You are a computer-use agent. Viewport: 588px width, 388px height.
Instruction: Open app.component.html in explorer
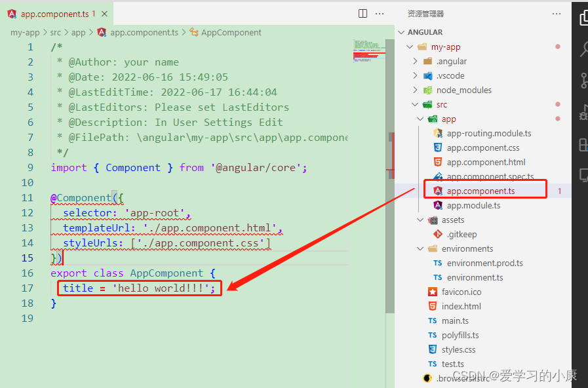tap(486, 162)
